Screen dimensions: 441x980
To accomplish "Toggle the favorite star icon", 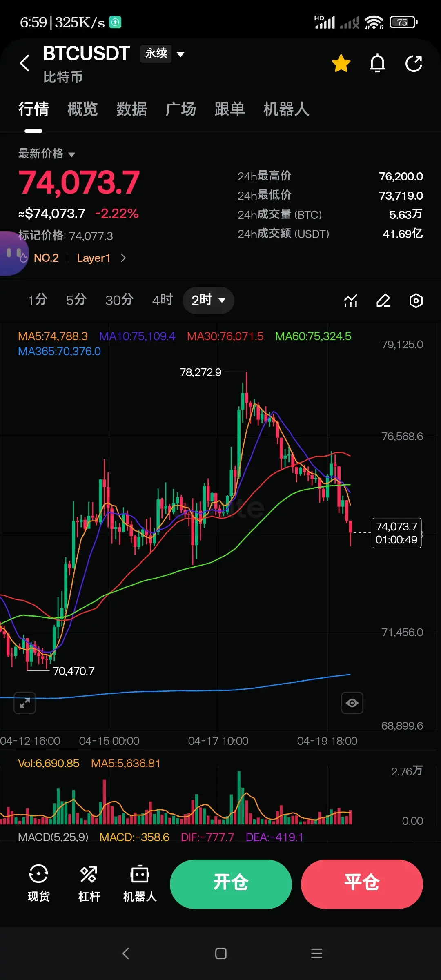I will (x=341, y=63).
